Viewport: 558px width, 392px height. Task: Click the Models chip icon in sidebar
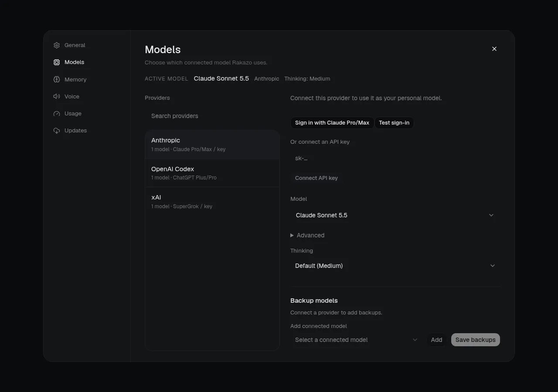click(x=57, y=62)
